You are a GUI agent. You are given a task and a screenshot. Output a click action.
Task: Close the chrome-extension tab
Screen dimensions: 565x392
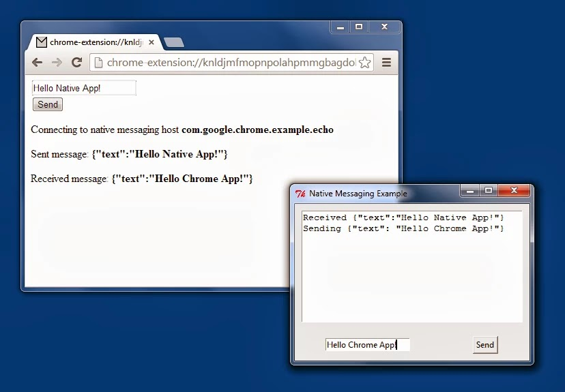[x=151, y=42]
